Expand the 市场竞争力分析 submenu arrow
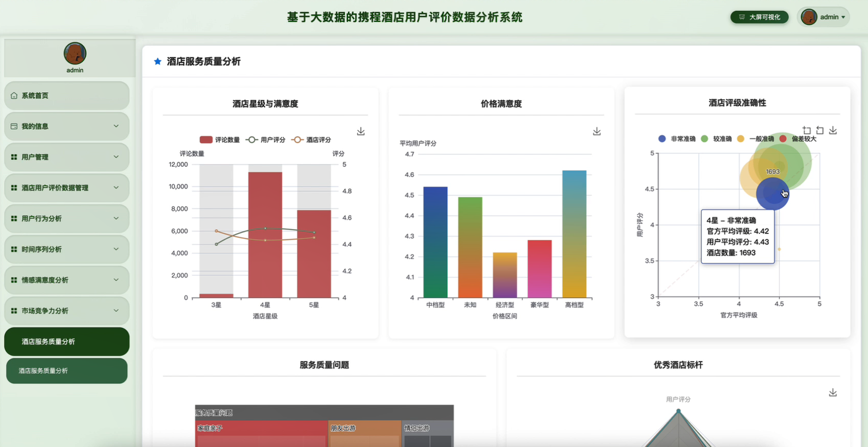The height and width of the screenshot is (447, 868). (116, 311)
